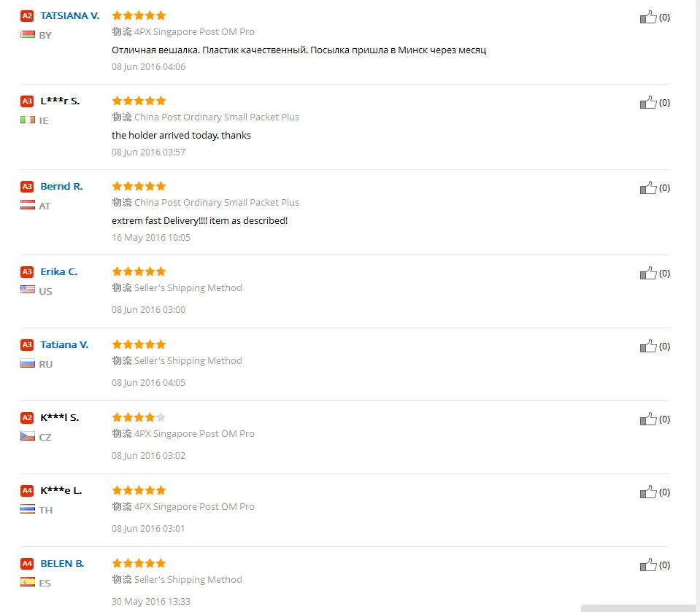This screenshot has width=700, height=612.
Task: Click the four-star rating of K***l S.
Action: pos(139,417)
